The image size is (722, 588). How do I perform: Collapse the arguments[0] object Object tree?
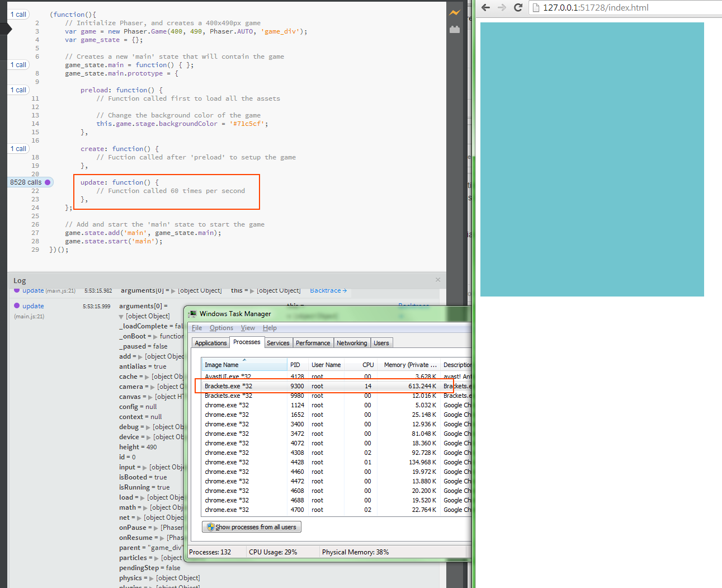point(121,317)
